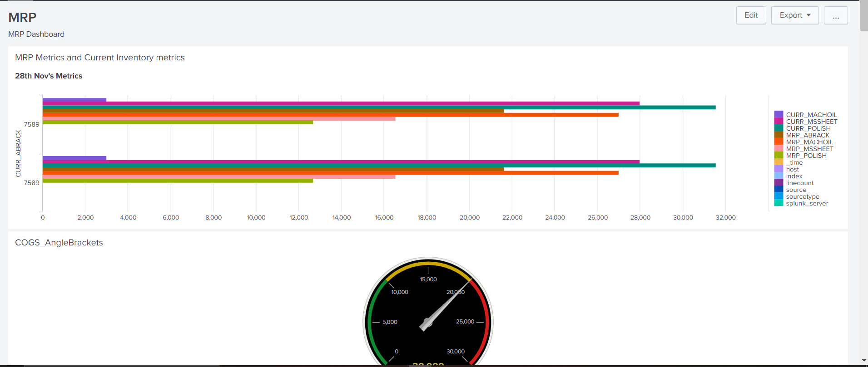The image size is (868, 367).
Task: Select the MRP_ABRACK legend entry
Action: tap(807, 135)
